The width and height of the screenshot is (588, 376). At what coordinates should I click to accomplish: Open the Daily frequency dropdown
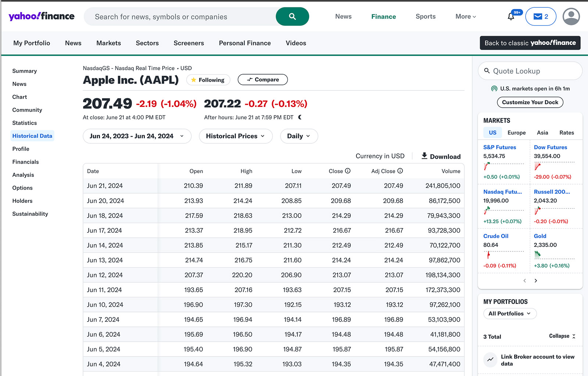299,136
